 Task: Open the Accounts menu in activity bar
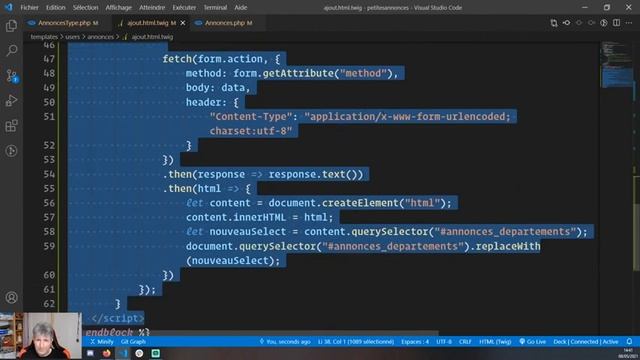point(11,298)
